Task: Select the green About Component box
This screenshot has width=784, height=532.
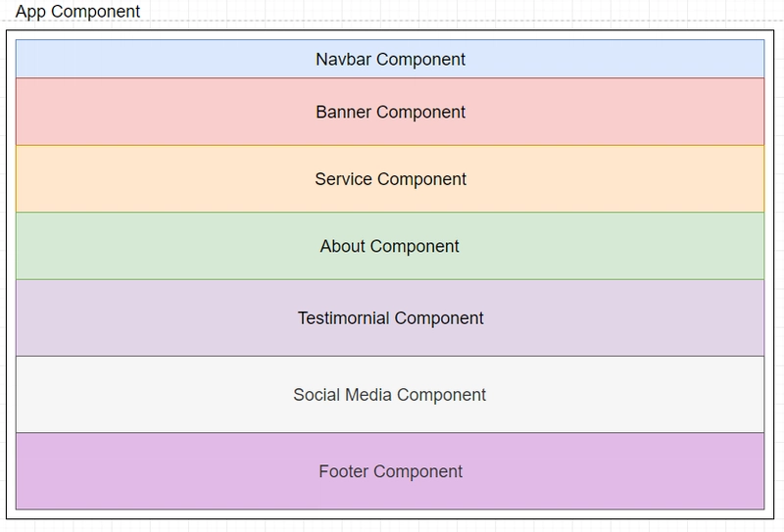Action: tap(390, 246)
